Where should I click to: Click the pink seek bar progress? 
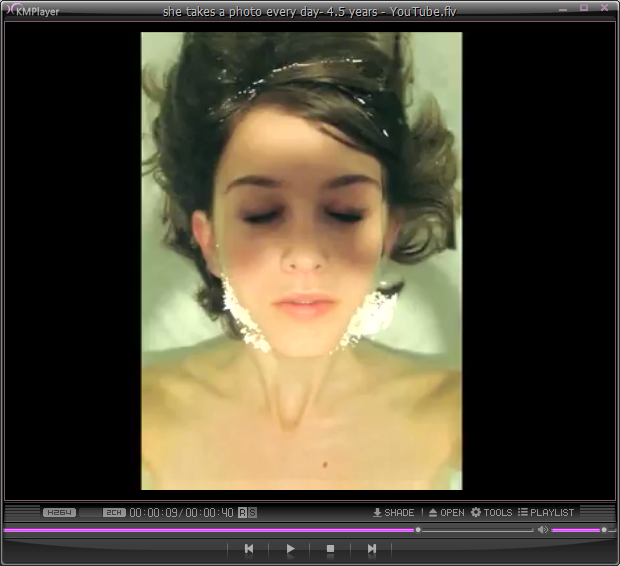click(x=210, y=530)
